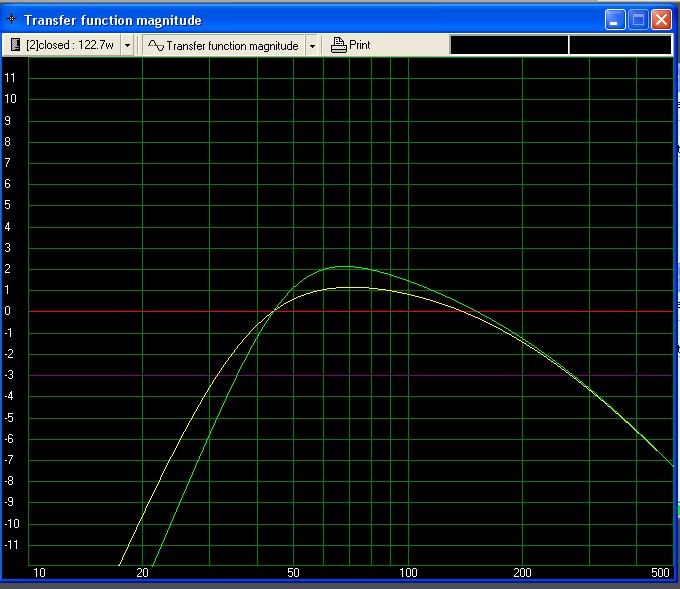Click the 10 frequency label on the x-axis
The image size is (680, 589).
click(39, 573)
